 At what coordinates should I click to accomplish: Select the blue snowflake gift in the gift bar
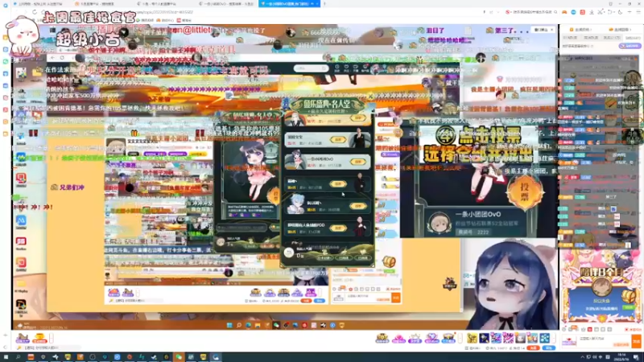pyautogui.click(x=545, y=338)
